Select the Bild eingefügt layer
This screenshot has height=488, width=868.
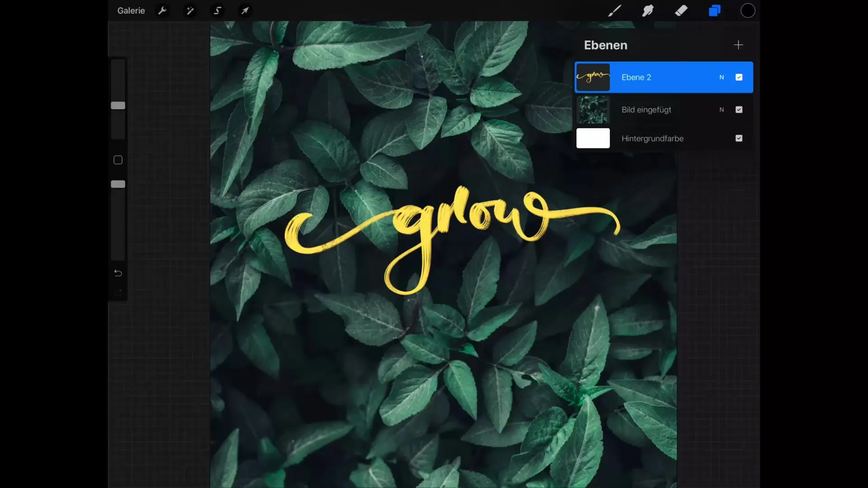pos(664,109)
